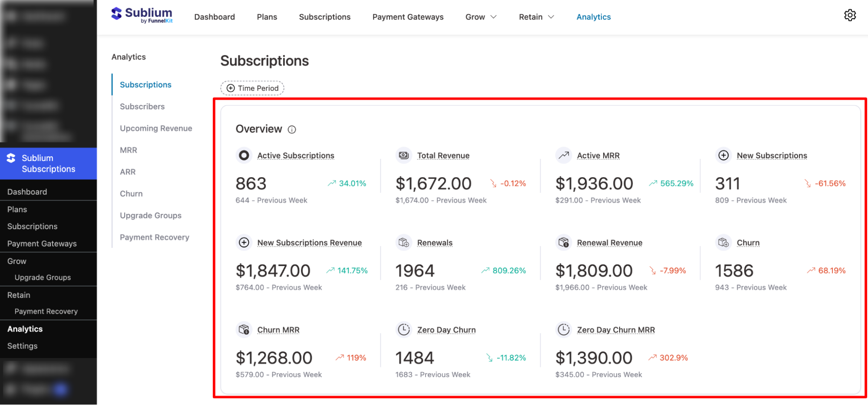Click the Active MRR trend-line icon
Viewport: 868px width, 405px height.
(x=564, y=155)
